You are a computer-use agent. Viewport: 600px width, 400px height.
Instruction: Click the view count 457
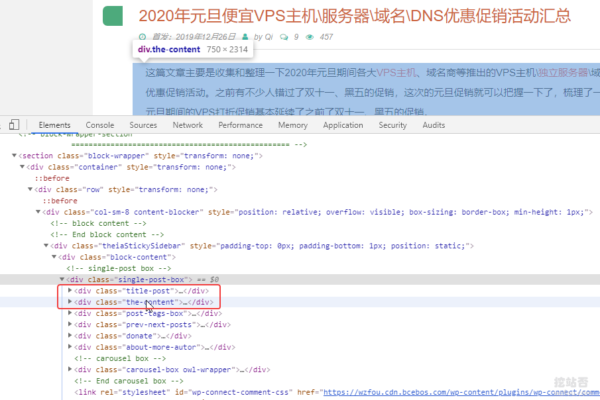326,37
